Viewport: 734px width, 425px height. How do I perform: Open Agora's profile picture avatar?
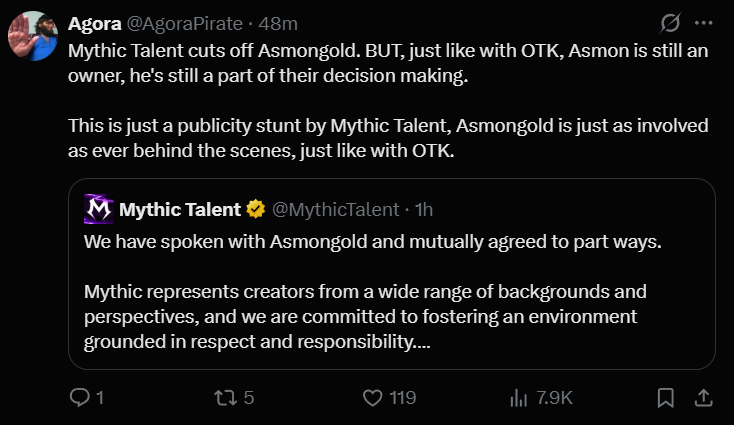[31, 39]
